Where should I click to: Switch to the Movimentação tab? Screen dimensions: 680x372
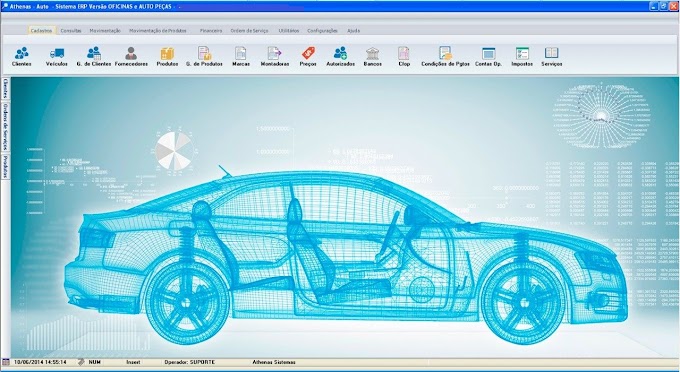point(105,31)
